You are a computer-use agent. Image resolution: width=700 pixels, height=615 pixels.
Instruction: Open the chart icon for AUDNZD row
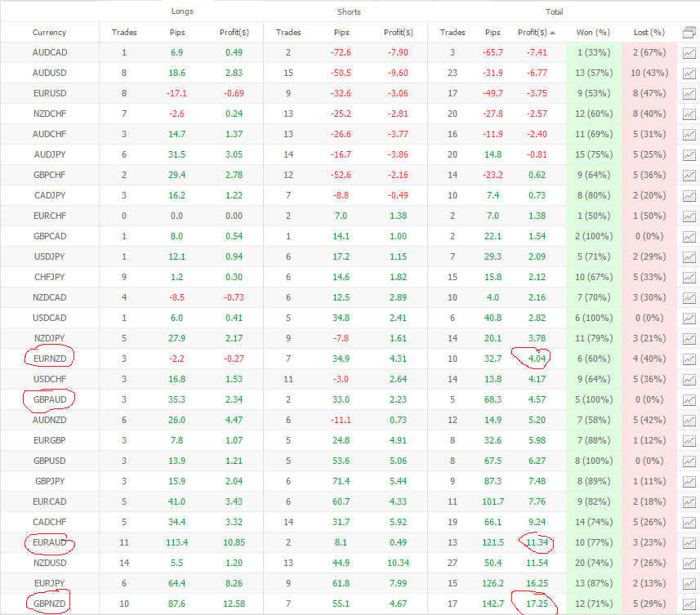point(689,421)
